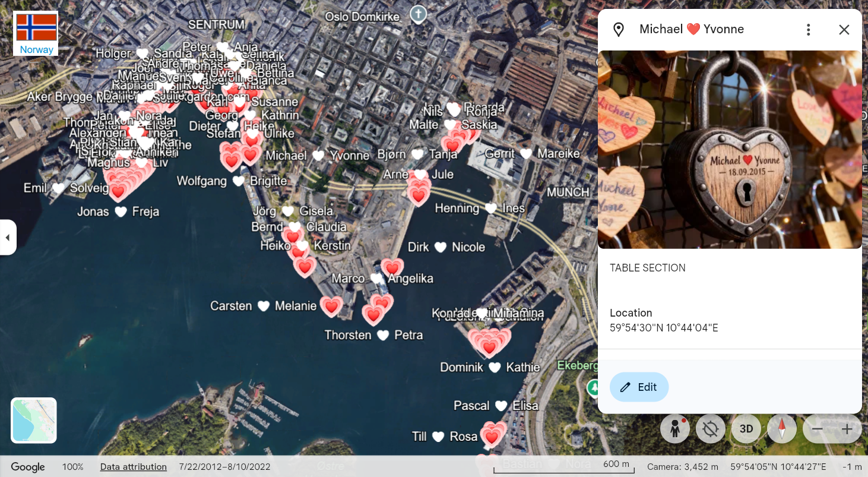Click the Pascal Elisa heart marker
This screenshot has width=868, height=477.
501,406
